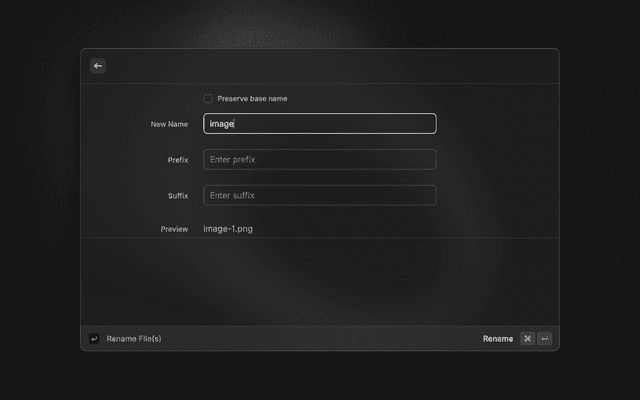The image size is (640, 400).
Task: Click the New Name field label
Action: click(169, 124)
